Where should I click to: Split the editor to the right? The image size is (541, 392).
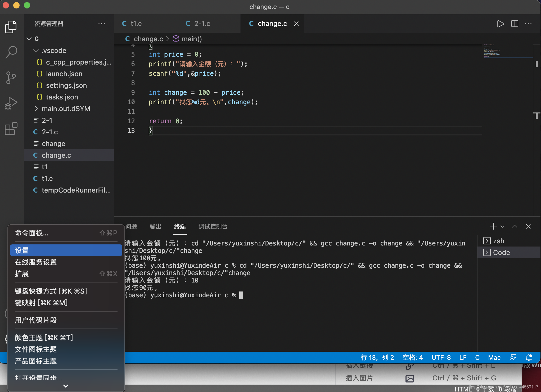pyautogui.click(x=515, y=24)
